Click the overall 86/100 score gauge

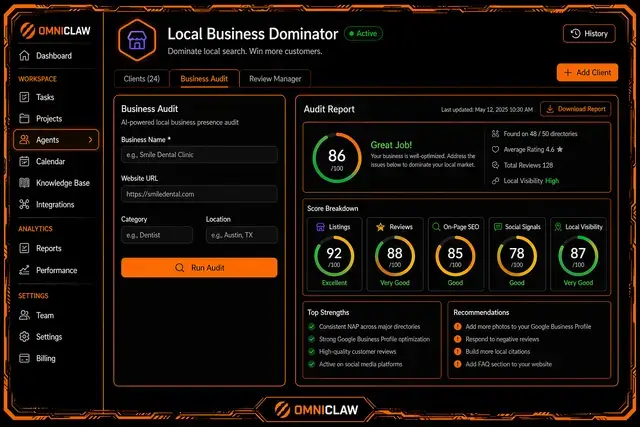(337, 158)
